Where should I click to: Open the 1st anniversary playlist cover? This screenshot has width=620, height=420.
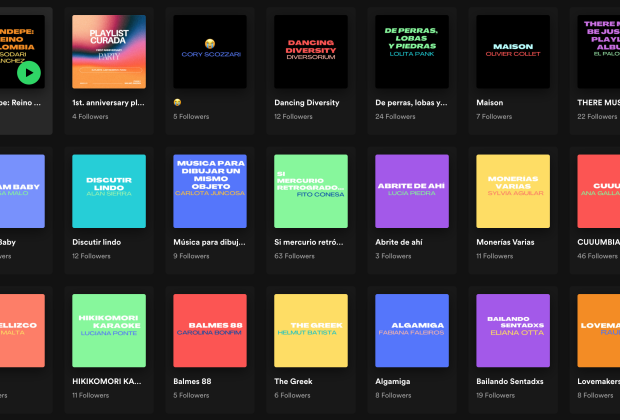coord(109,51)
